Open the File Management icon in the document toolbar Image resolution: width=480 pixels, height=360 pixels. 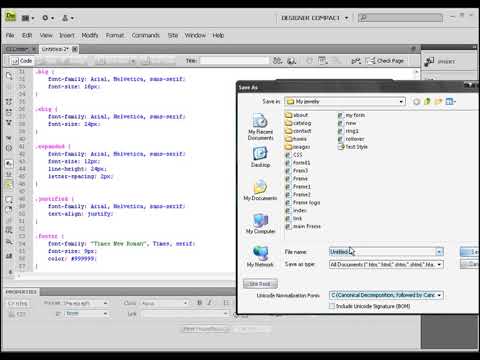(277, 61)
